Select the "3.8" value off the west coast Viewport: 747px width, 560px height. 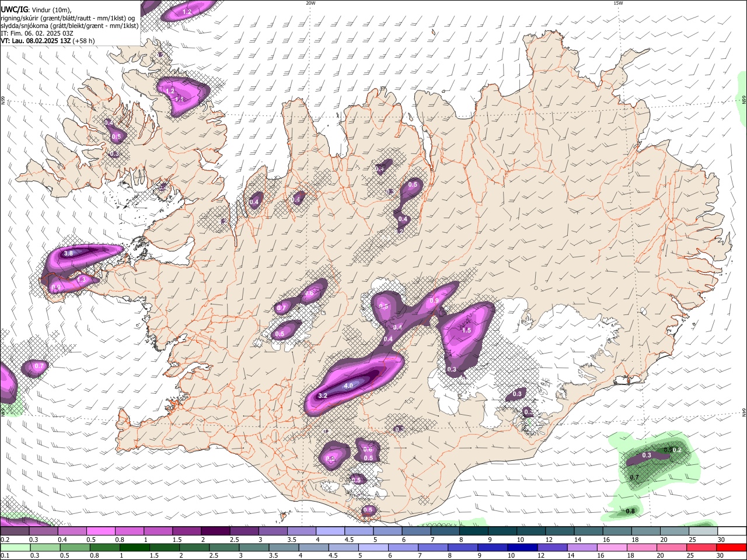(68, 253)
